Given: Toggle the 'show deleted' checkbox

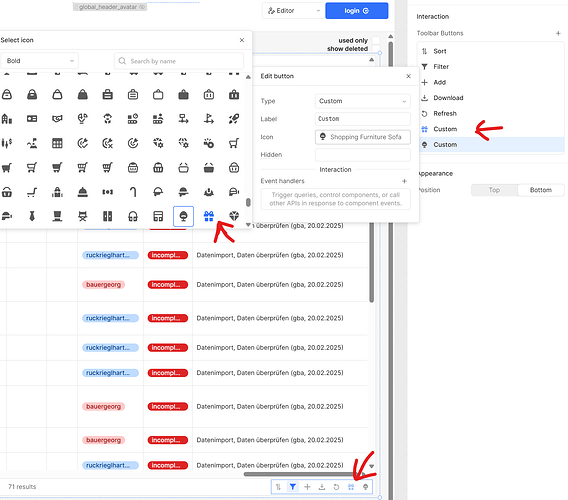Looking at the screenshot, I should 376,49.
